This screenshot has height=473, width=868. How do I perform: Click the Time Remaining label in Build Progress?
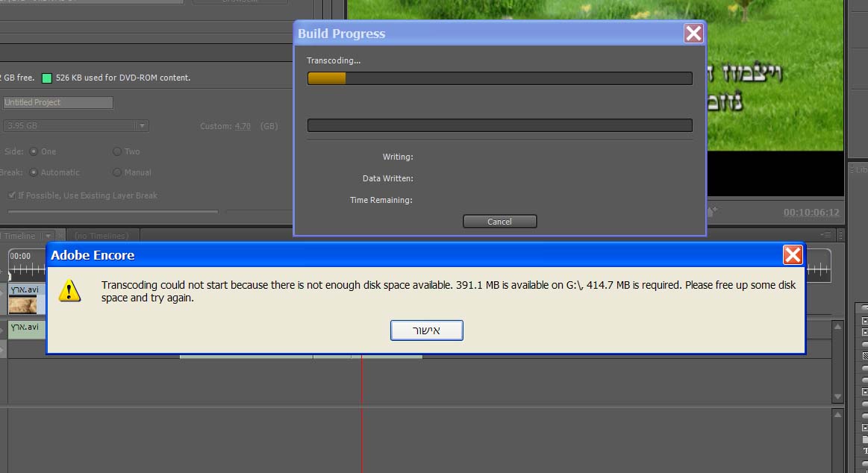coord(381,200)
